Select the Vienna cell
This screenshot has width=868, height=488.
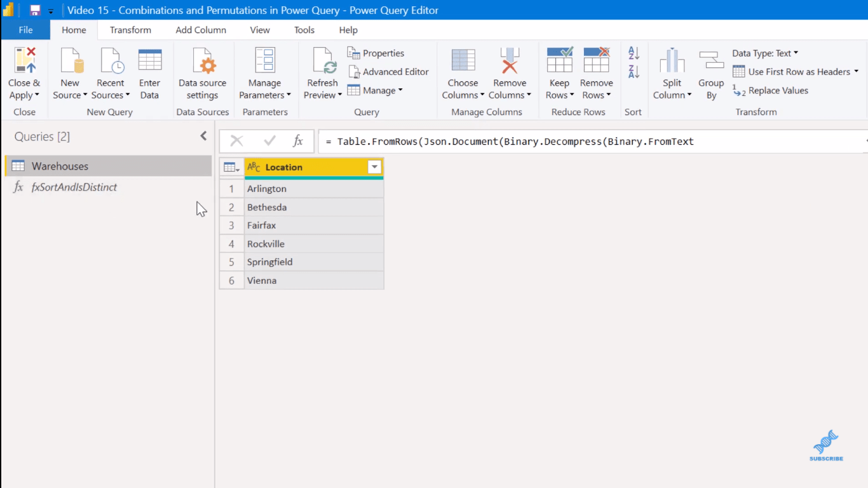point(314,280)
